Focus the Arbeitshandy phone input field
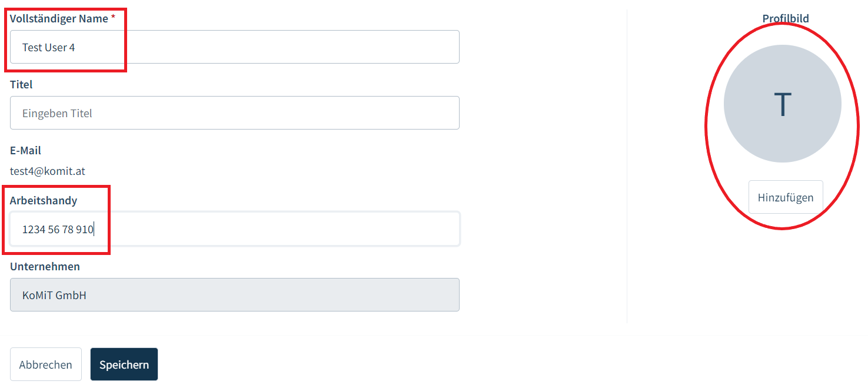 click(x=235, y=229)
